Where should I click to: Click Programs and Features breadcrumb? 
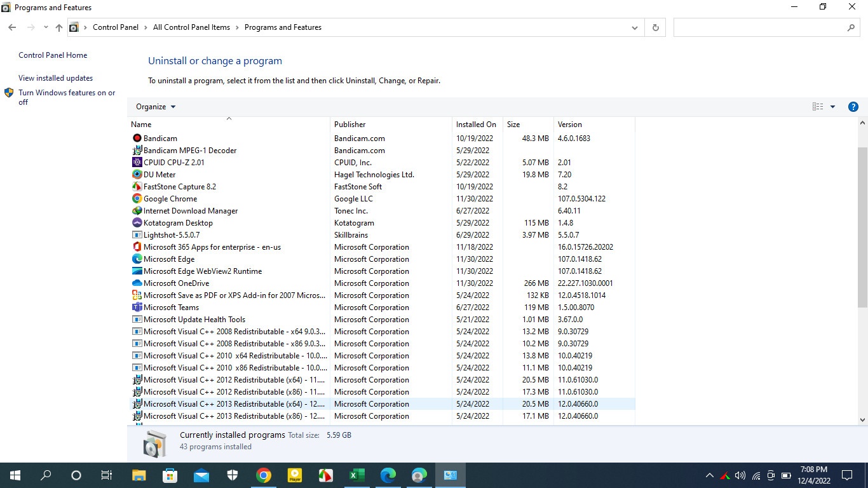(283, 27)
